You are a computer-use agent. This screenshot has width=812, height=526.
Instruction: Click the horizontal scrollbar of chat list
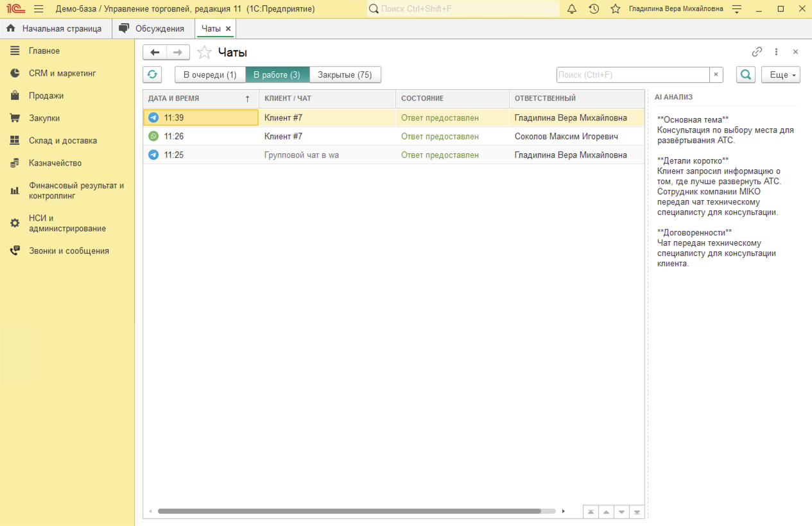(349, 511)
